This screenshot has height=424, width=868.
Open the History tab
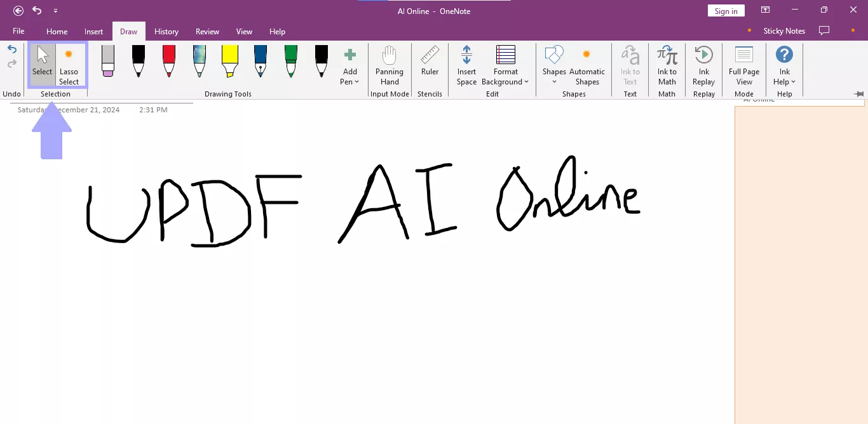pos(166,31)
